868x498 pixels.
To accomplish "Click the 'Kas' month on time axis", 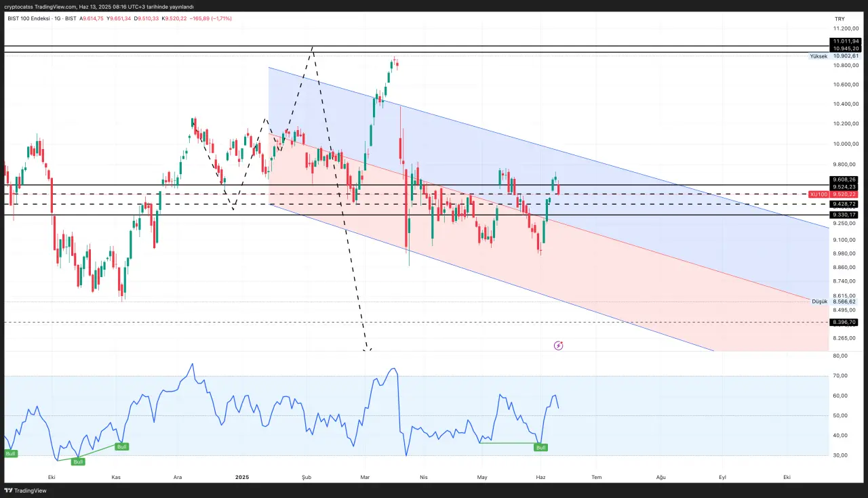I will coord(116,477).
